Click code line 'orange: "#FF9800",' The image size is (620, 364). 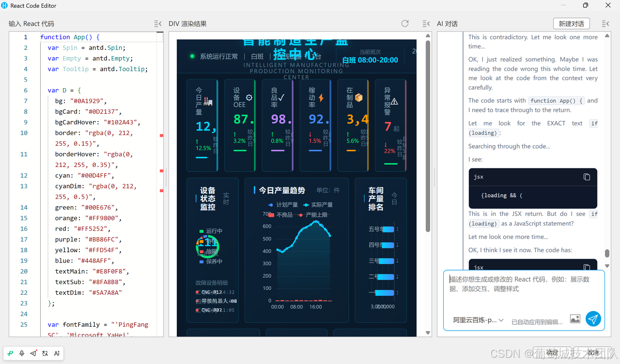tap(89, 218)
